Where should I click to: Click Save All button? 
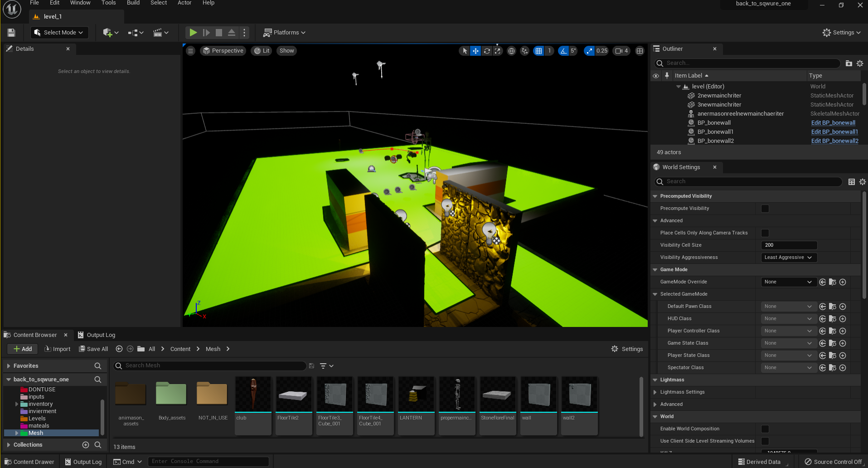coord(93,349)
